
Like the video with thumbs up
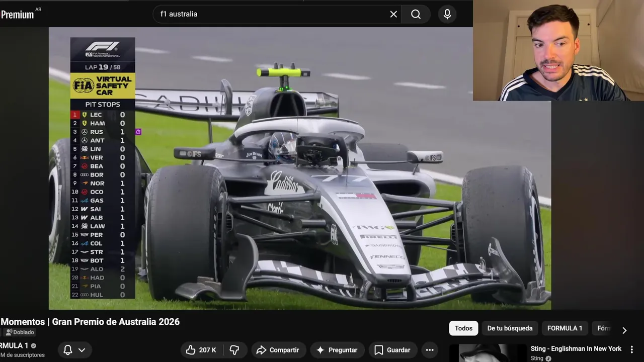coord(201,350)
